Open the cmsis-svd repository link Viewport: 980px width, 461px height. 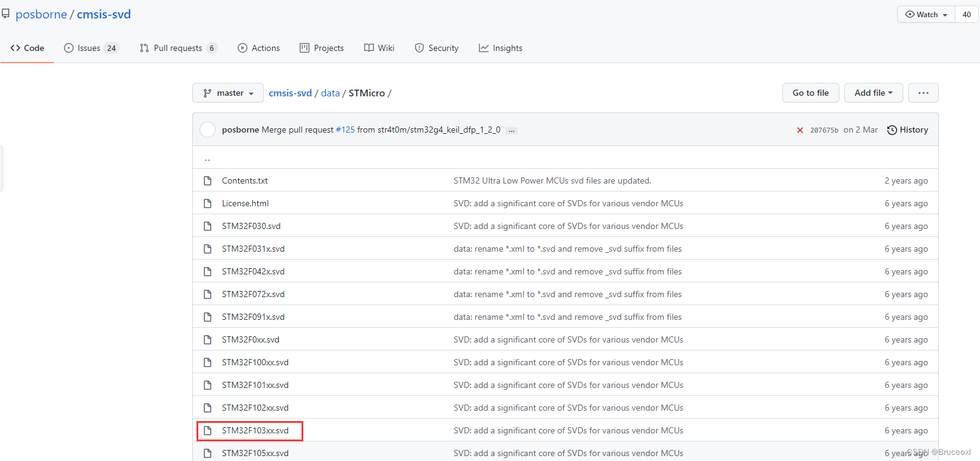point(104,14)
